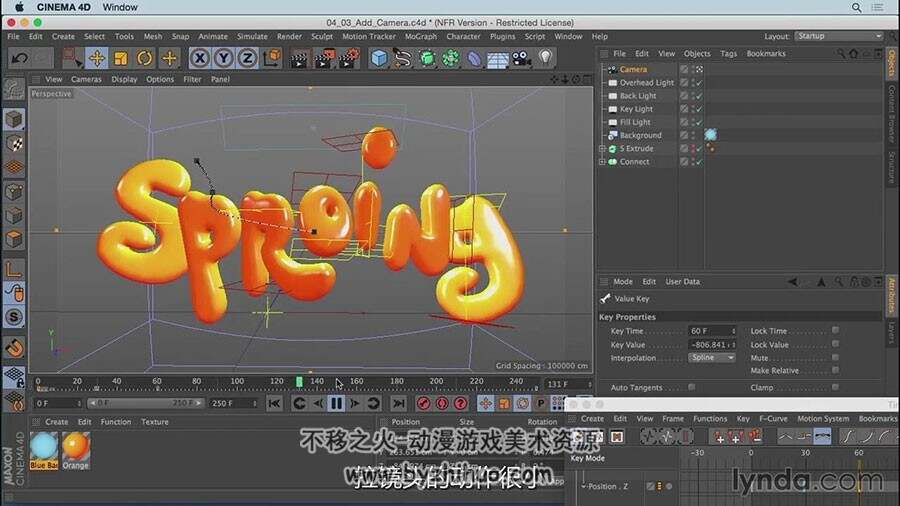Click the keyframe selection question-mark button
Image resolution: width=900 pixels, height=506 pixels.
point(460,404)
